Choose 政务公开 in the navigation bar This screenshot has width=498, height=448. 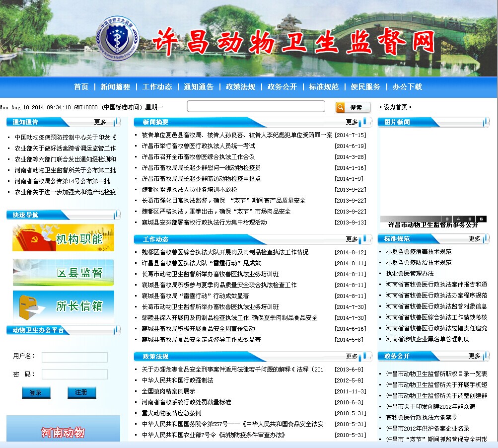282,87
